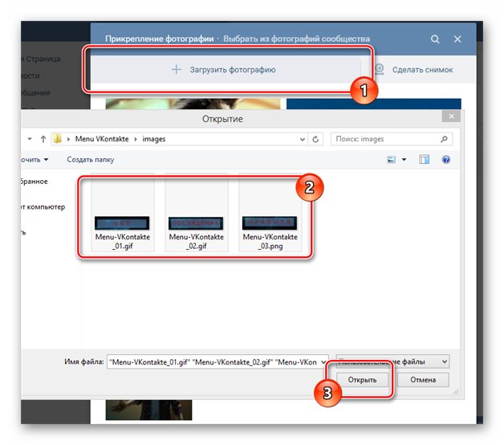Click the raccoon photo thumbnail in VK dialog
Screen dimensions: 504x445
(193, 104)
